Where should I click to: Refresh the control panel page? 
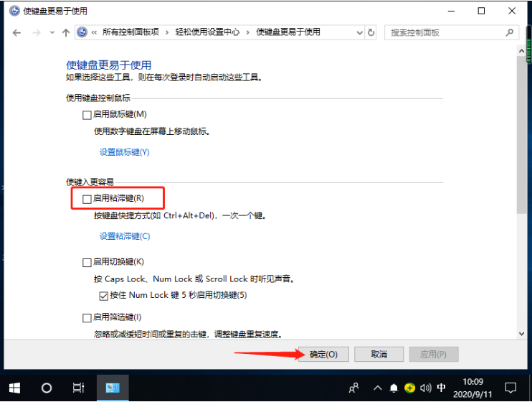(x=371, y=32)
